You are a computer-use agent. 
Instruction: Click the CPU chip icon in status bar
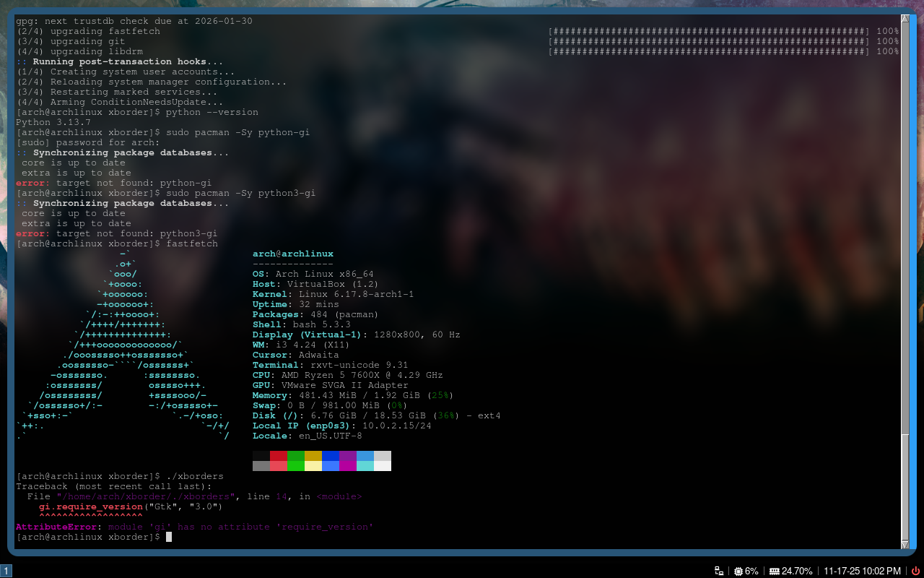click(x=738, y=571)
